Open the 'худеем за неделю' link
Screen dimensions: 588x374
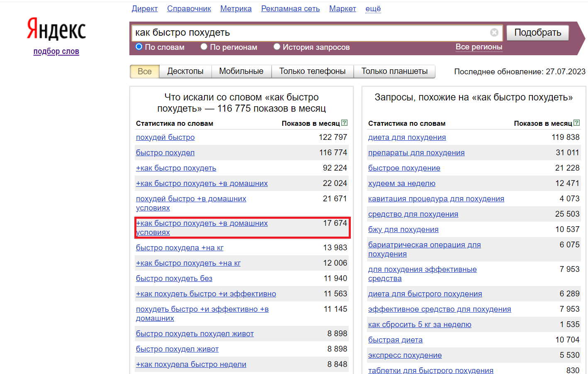(402, 183)
